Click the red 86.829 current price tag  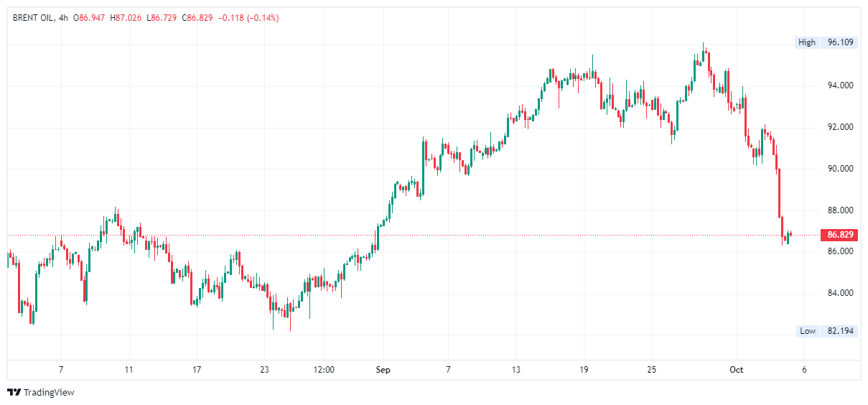[x=840, y=235]
